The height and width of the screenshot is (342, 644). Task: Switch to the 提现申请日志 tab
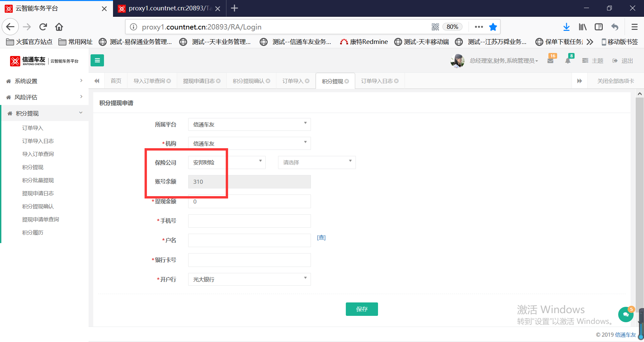coord(199,81)
